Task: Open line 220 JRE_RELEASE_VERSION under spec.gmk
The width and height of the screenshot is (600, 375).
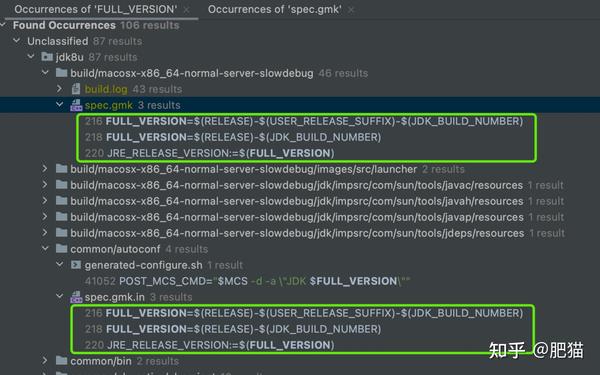Action: click(x=209, y=153)
